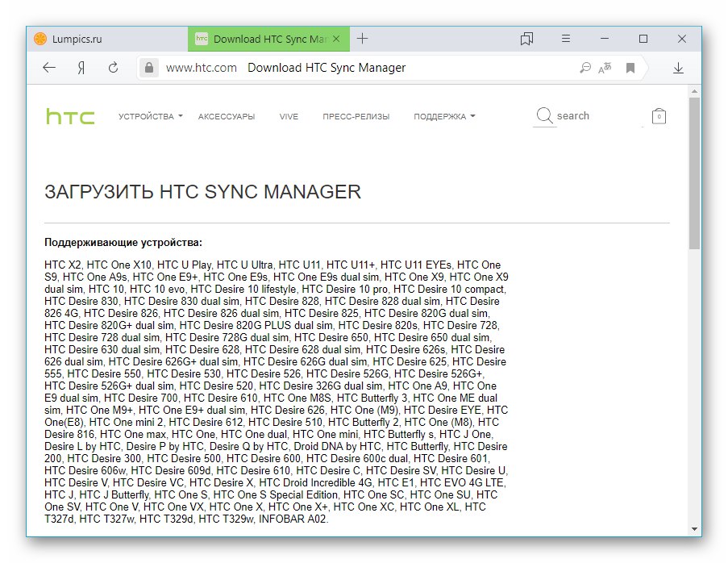Open browser downloads arrow icon
728x563 pixels.
coord(678,69)
